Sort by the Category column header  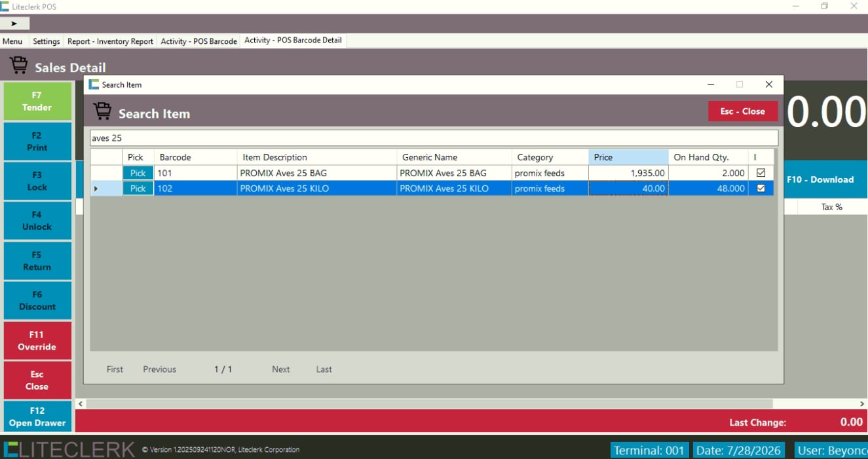coord(550,157)
